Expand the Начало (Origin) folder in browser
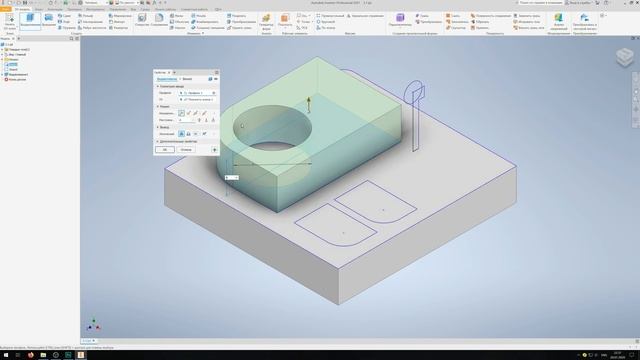The width and height of the screenshot is (640, 360). [2, 60]
